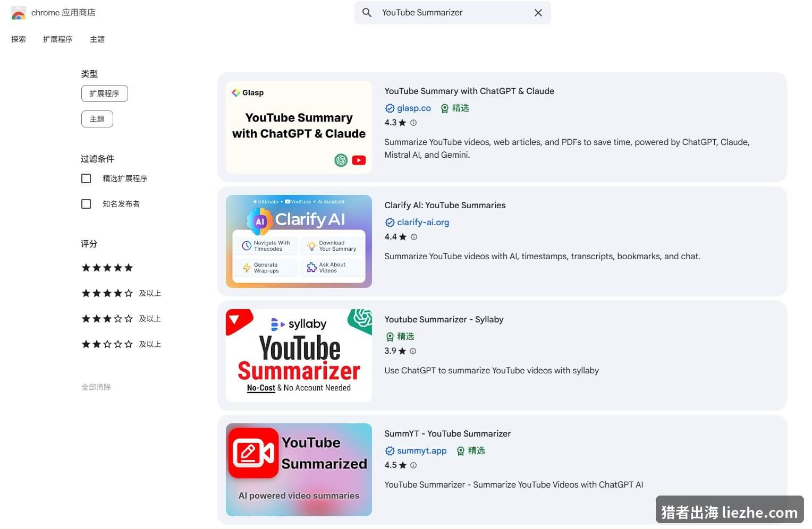This screenshot has height=529, width=812.
Task: Select the 扩展程序 type filter chip
Action: coord(105,93)
